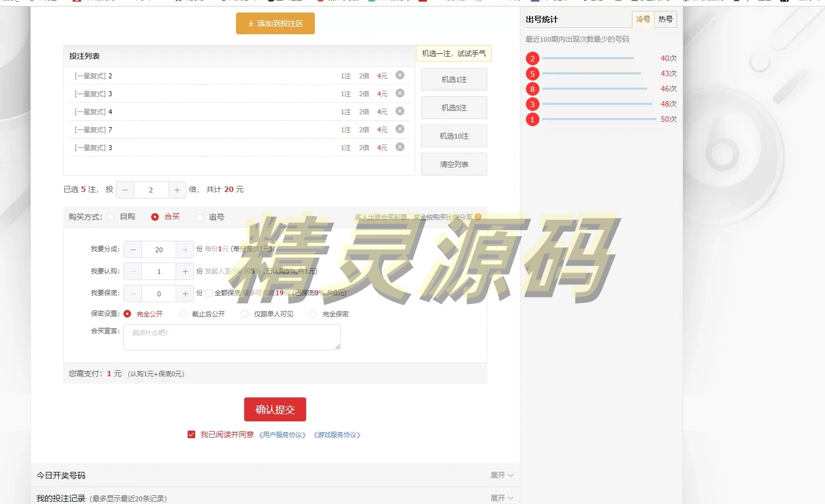
Task: Choose 完全保密 privacy setting
Action: pos(313,314)
